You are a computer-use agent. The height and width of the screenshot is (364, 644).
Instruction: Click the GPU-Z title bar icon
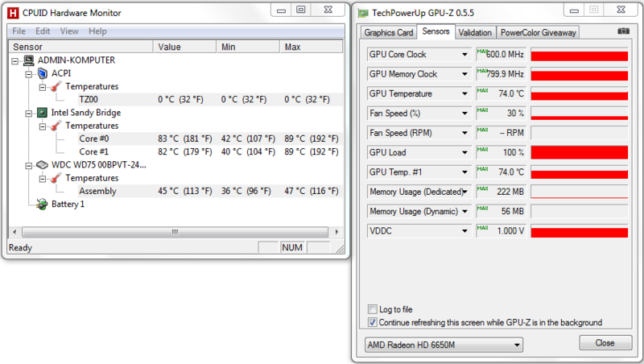363,14
